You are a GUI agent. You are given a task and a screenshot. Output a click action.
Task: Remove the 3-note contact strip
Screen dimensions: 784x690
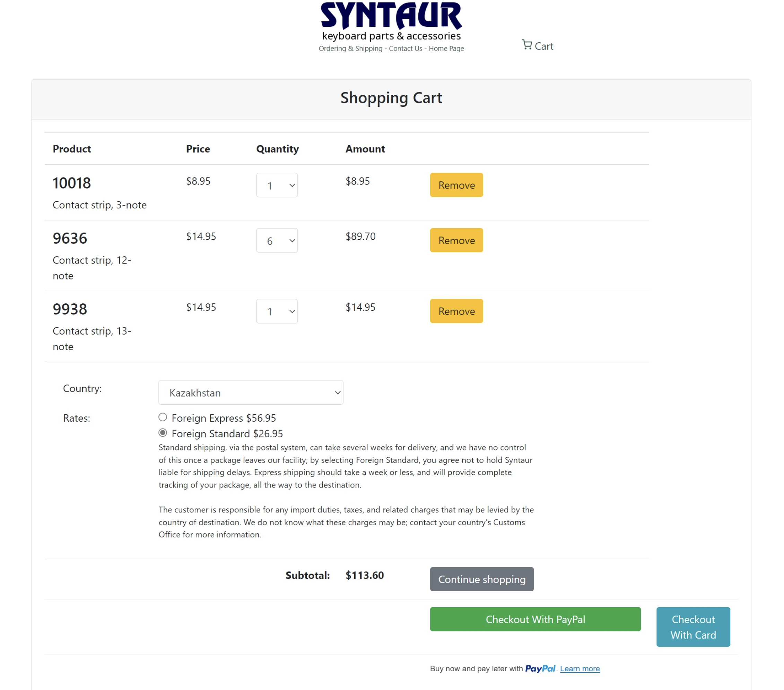456,186
